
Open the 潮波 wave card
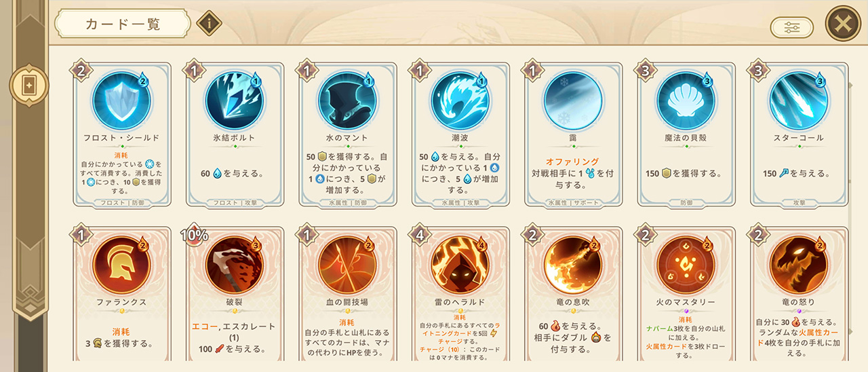459,134
